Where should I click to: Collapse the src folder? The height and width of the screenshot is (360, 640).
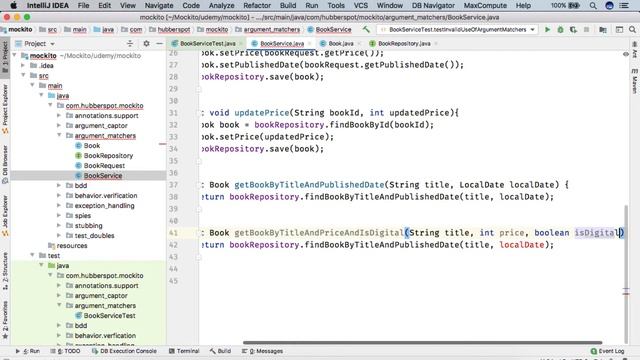click(x=23, y=75)
